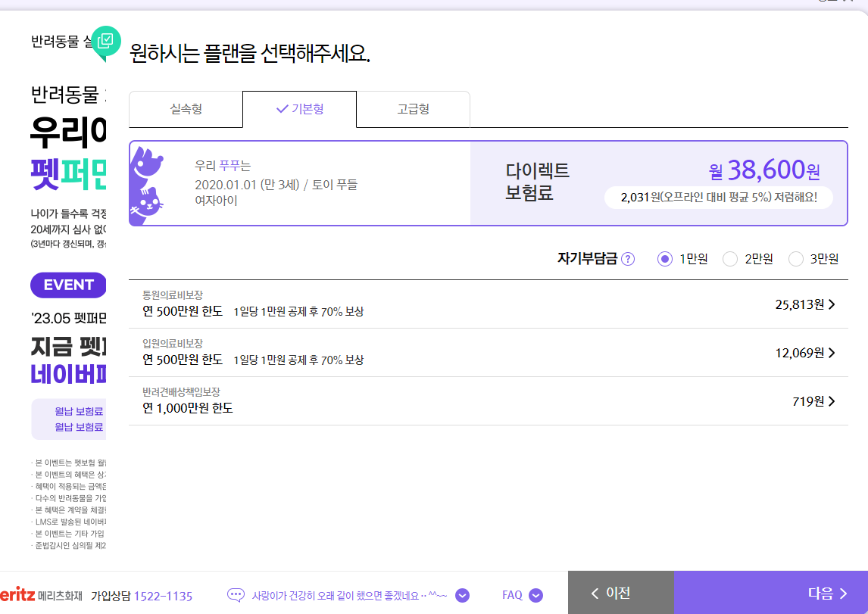Expand the FAQ dropdown arrow
This screenshot has height=614, width=868.
(535, 595)
